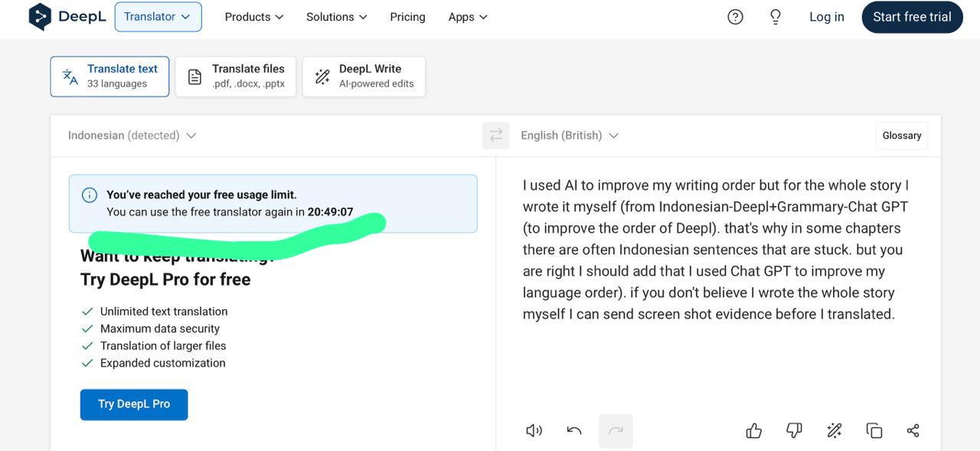Expand the Solutions menu
The image size is (980, 451).
(337, 17)
